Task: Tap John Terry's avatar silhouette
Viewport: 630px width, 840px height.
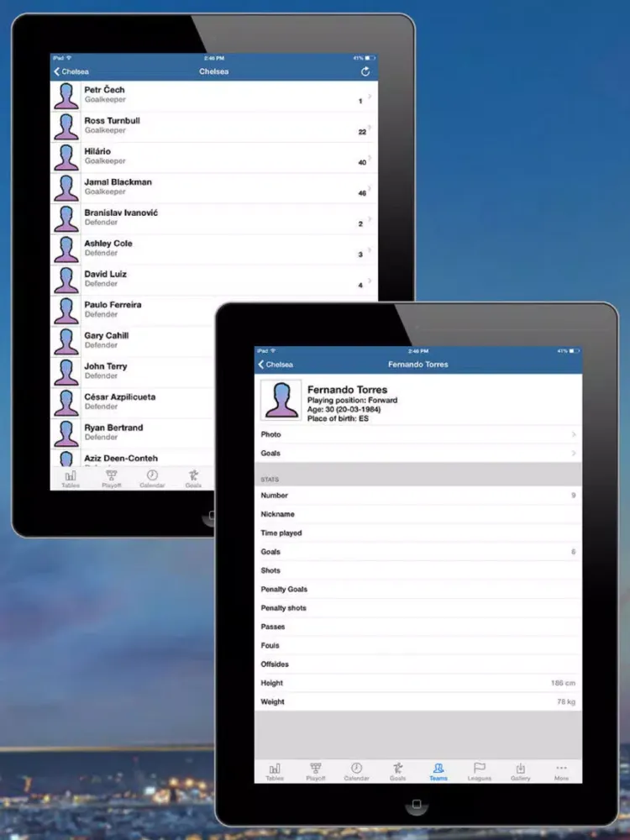Action: click(x=66, y=372)
